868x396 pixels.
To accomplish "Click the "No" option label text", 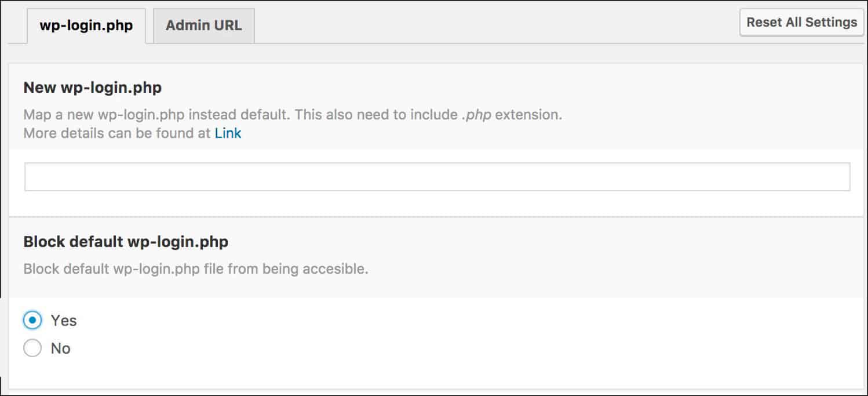I will tap(60, 348).
